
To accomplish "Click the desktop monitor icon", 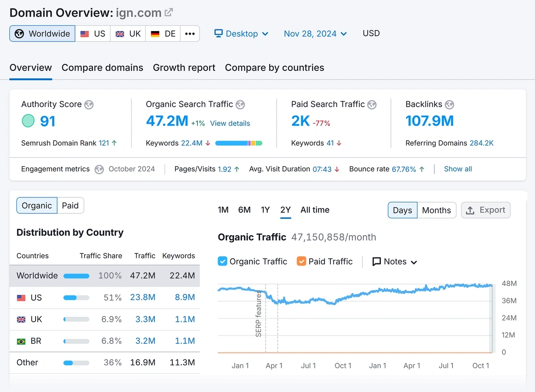I will pyautogui.click(x=218, y=33).
